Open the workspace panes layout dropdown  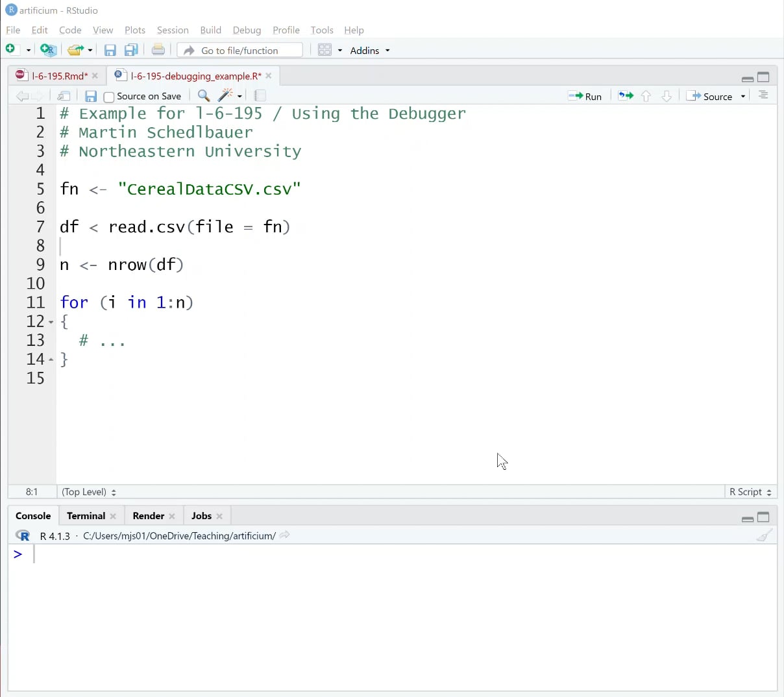tap(330, 50)
